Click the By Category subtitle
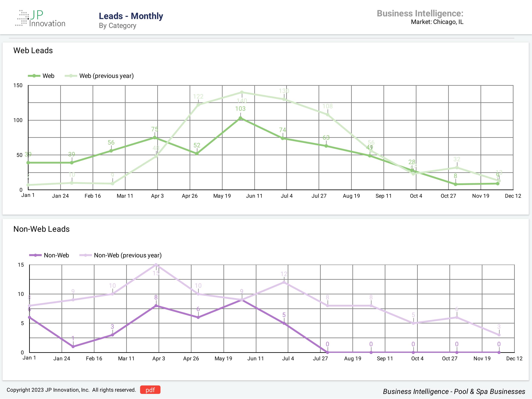Screen dimensions: 532x399 [x=118, y=26]
